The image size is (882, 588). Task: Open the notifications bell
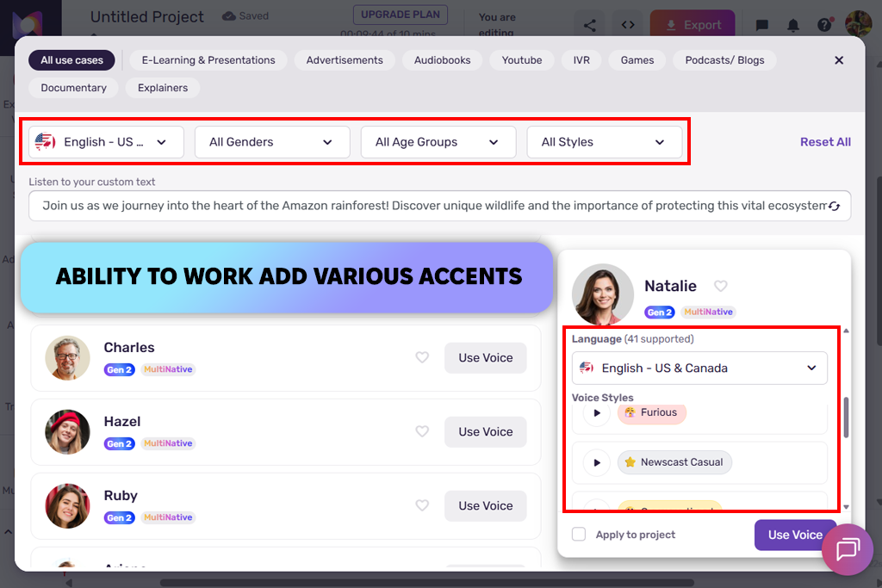pos(793,25)
